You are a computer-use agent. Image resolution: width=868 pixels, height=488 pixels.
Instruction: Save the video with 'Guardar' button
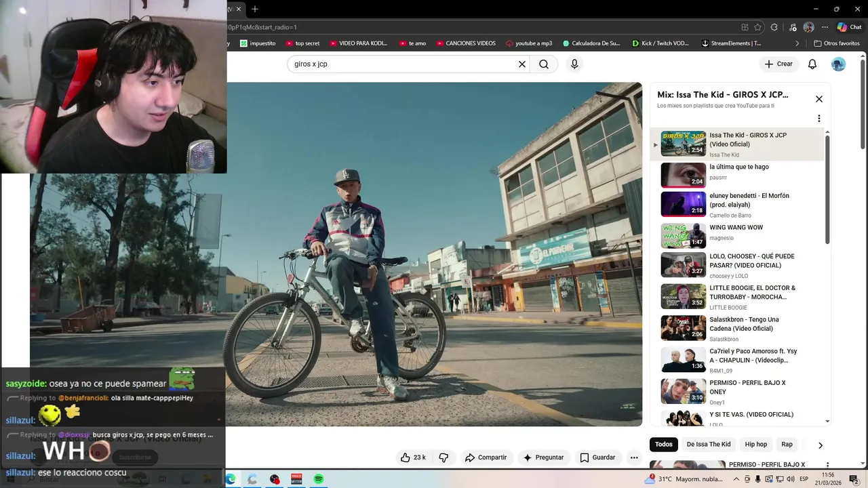pos(597,457)
